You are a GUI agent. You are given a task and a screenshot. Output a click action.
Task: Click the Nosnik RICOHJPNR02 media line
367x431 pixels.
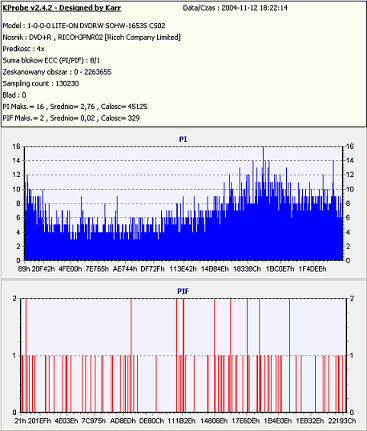point(92,37)
